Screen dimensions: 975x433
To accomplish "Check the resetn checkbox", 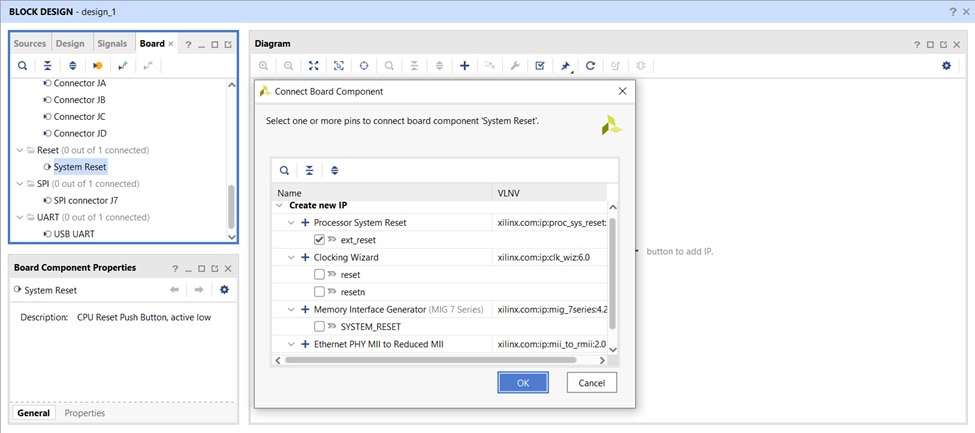I will tap(320, 292).
